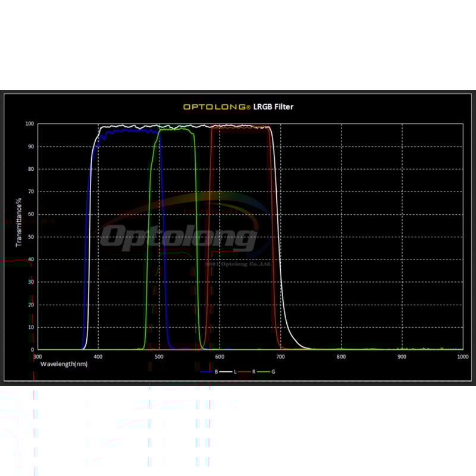
Task: Click the 900 tick on wavelength axis
Action: point(402,356)
